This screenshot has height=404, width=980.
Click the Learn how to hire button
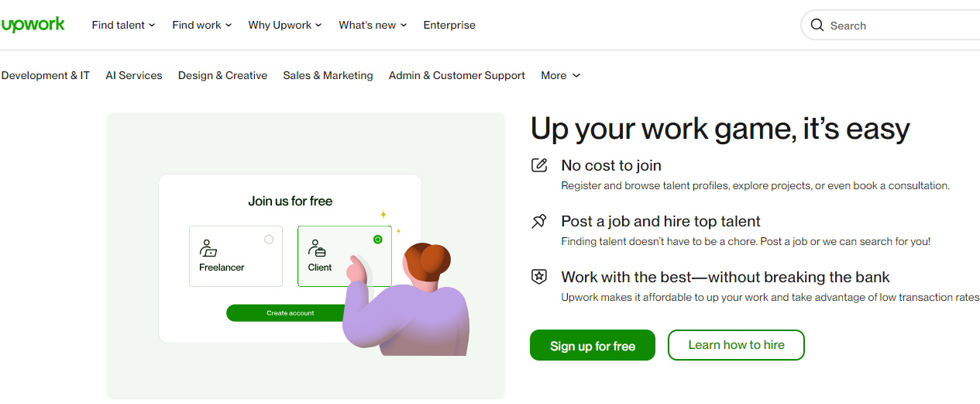pyautogui.click(x=736, y=345)
